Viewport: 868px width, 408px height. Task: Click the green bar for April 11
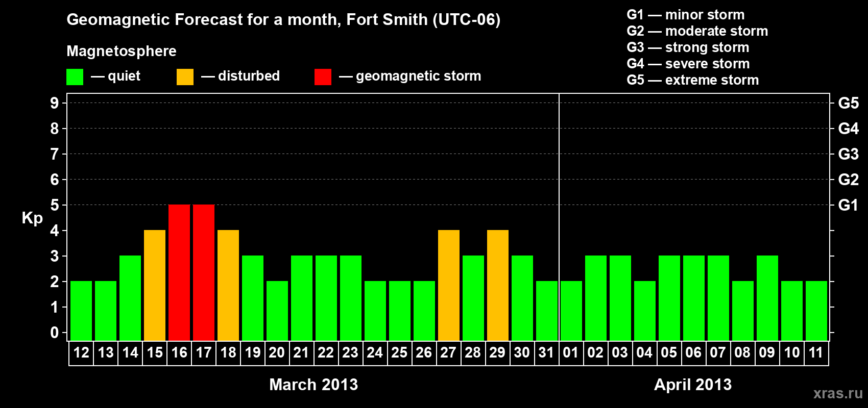[x=816, y=311]
